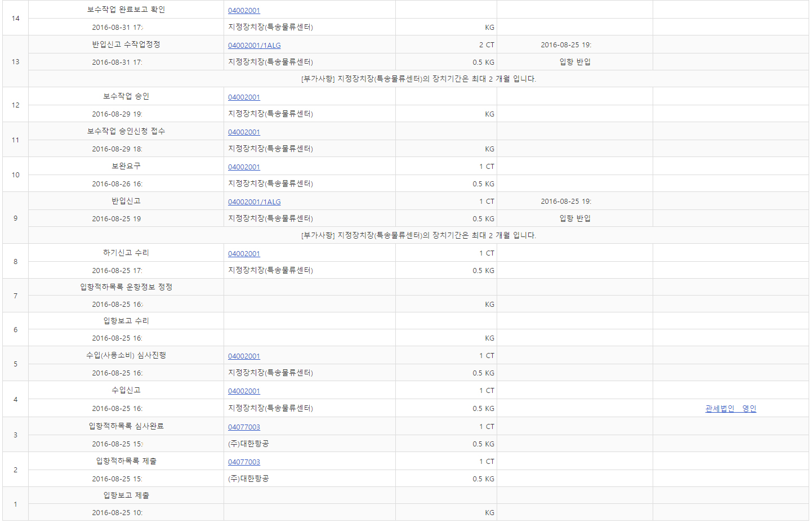Screen dimensions: 812x523
Task: Select 입항 반입 text in row 13
Action: point(574,62)
